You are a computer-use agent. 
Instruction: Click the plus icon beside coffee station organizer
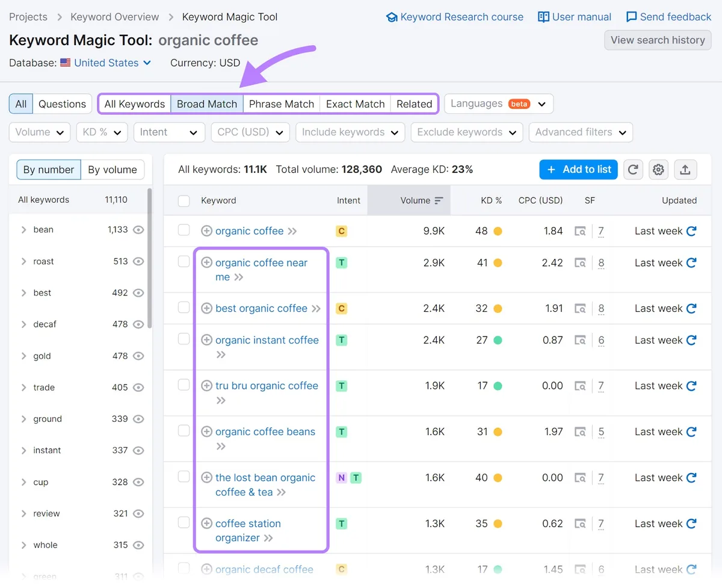pyautogui.click(x=206, y=524)
